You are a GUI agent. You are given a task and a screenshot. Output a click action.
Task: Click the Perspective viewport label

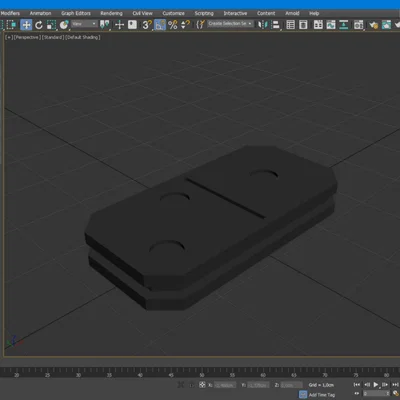(27, 37)
